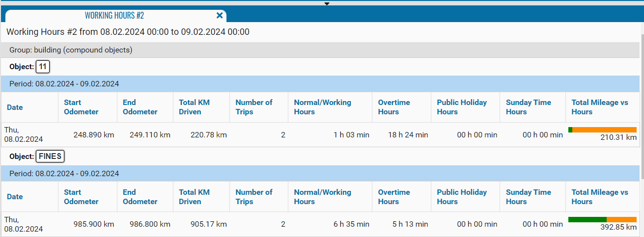Click Number of Trips header in FINES table
The height and width of the screenshot is (237, 644).
coord(253,197)
